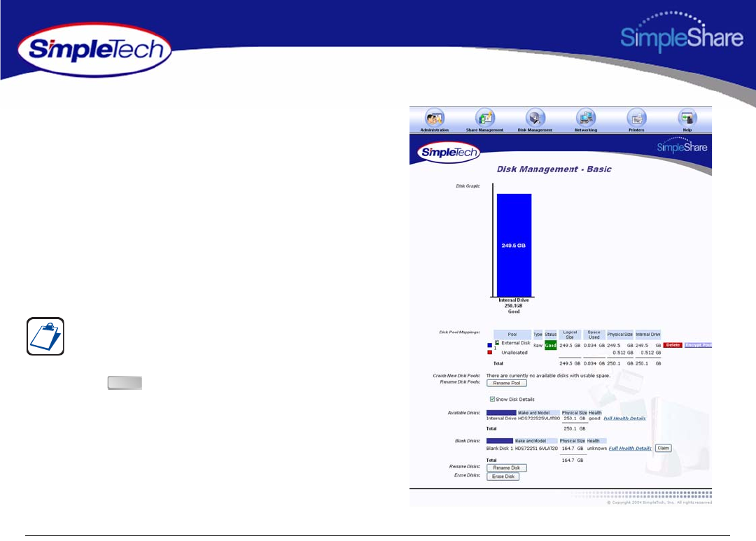Click the Internal Drive column header in pool table

(x=648, y=335)
